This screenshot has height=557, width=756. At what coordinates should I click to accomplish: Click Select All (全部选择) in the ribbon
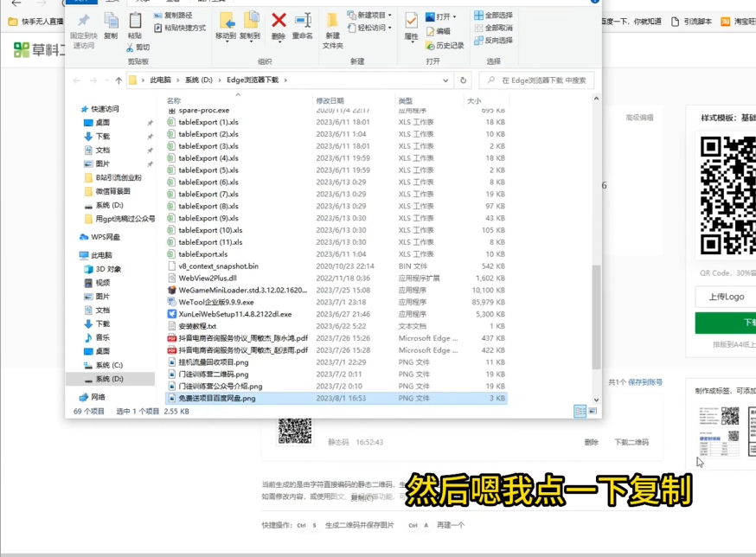(493, 16)
